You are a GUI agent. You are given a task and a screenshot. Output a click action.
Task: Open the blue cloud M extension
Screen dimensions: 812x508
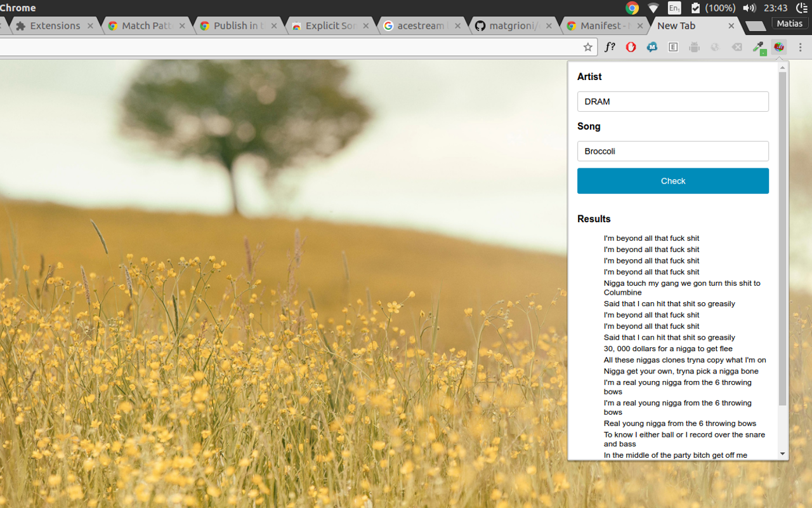click(x=652, y=47)
